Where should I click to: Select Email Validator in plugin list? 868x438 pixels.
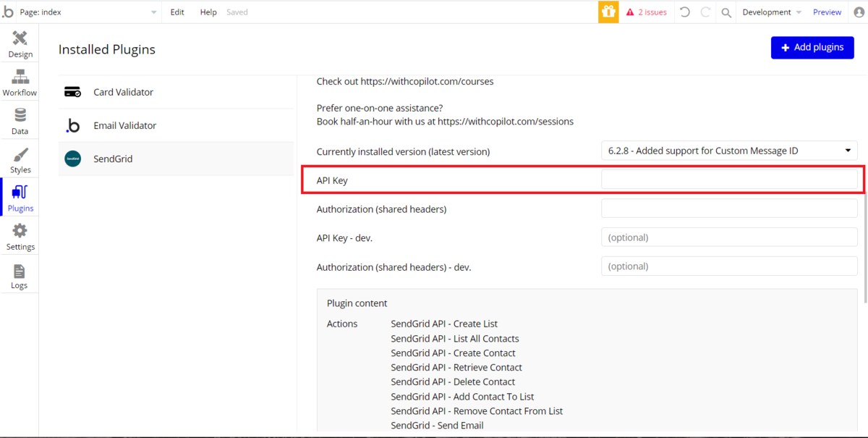coord(176,125)
